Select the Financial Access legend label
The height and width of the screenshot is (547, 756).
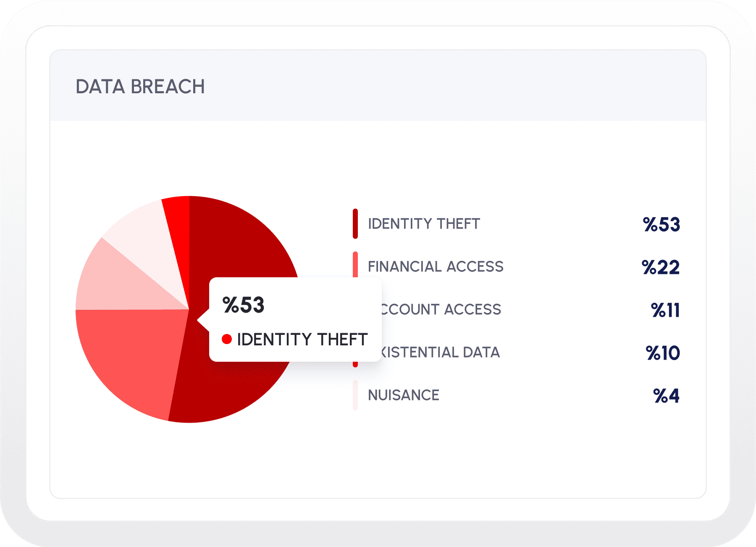(436, 267)
